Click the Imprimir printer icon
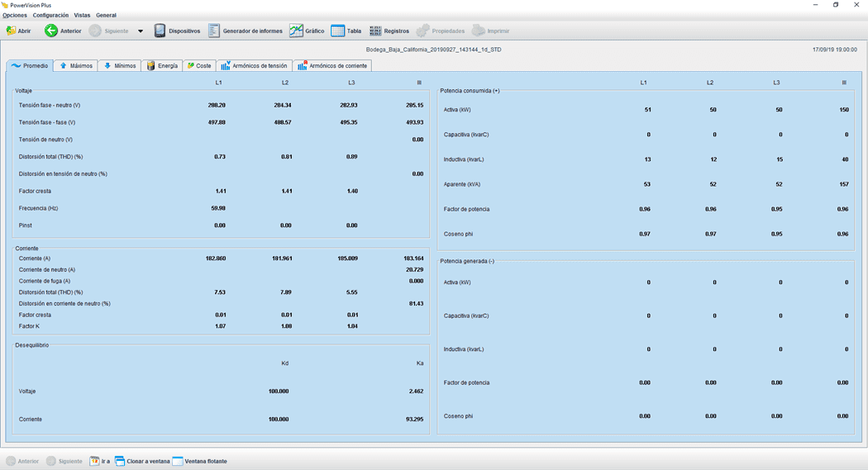Viewport: 868px width, 470px height. click(x=479, y=31)
